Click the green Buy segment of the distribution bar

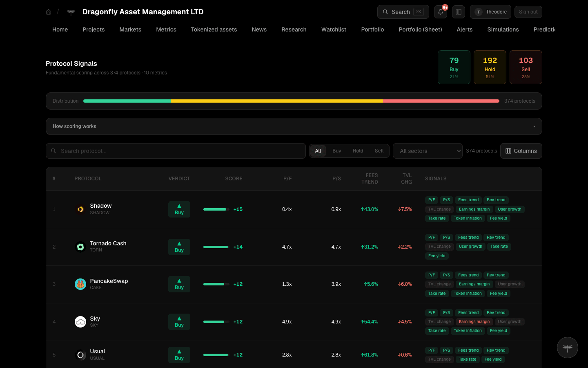click(x=127, y=101)
